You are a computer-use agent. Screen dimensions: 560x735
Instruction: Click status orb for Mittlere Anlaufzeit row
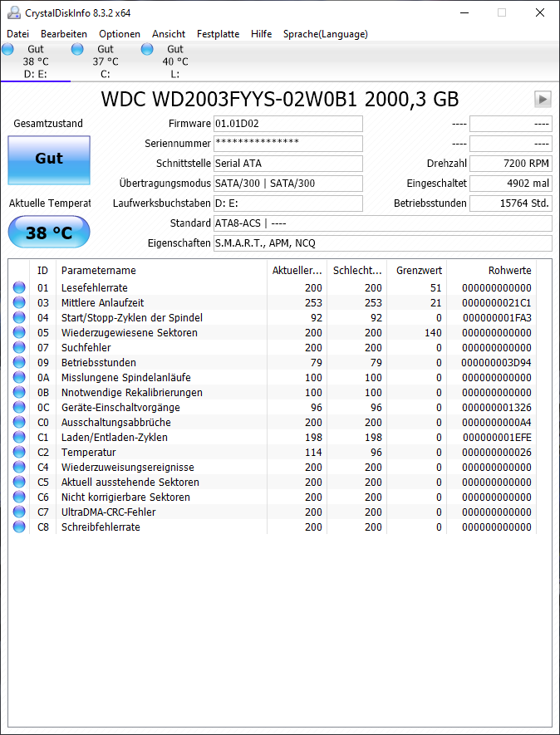point(19,303)
